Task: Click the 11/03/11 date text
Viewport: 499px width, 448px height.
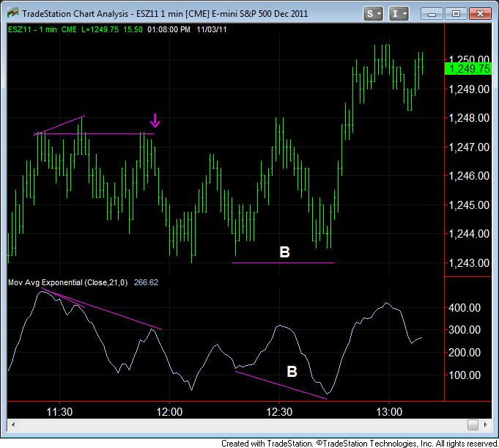Action: pyautogui.click(x=212, y=29)
